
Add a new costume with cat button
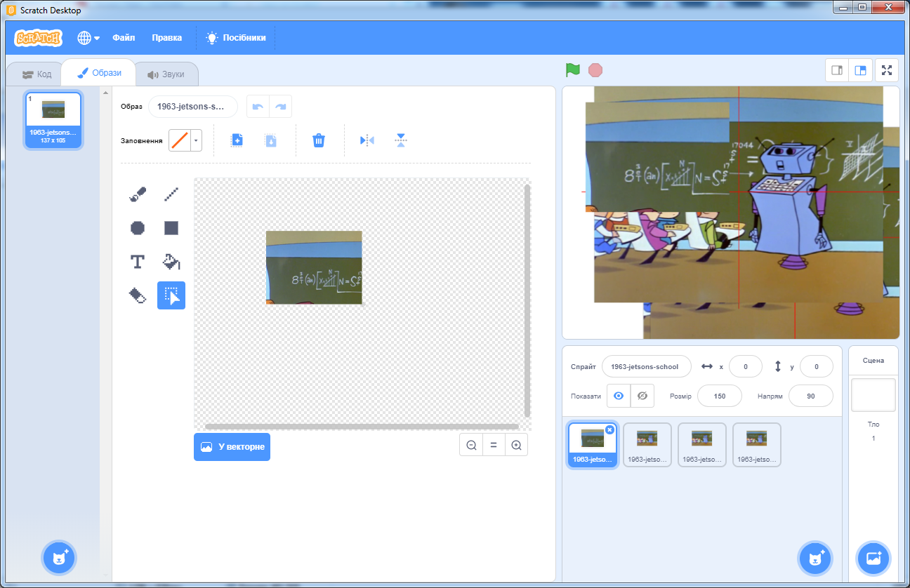tap(59, 558)
